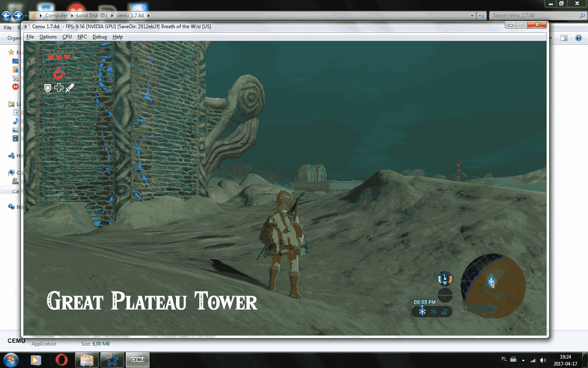Click the Network icon in Explorer sidebar
Image resolution: width=588 pixels, height=368 pixels.
tap(11, 207)
